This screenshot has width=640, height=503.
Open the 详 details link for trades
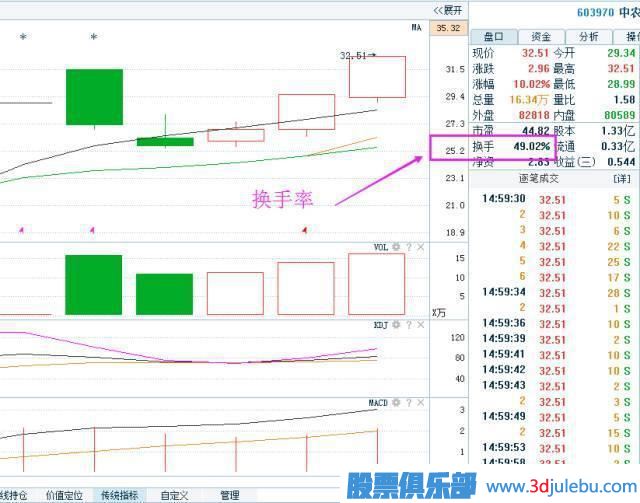(621, 179)
